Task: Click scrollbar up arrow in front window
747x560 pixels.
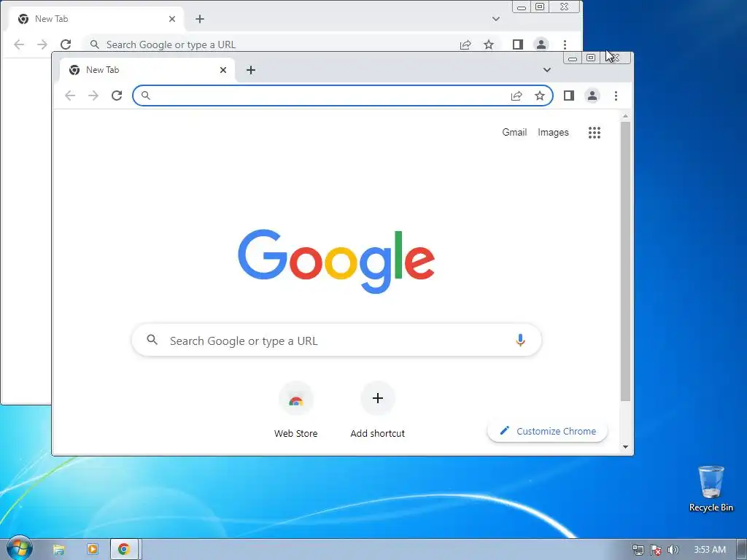Action: point(625,116)
